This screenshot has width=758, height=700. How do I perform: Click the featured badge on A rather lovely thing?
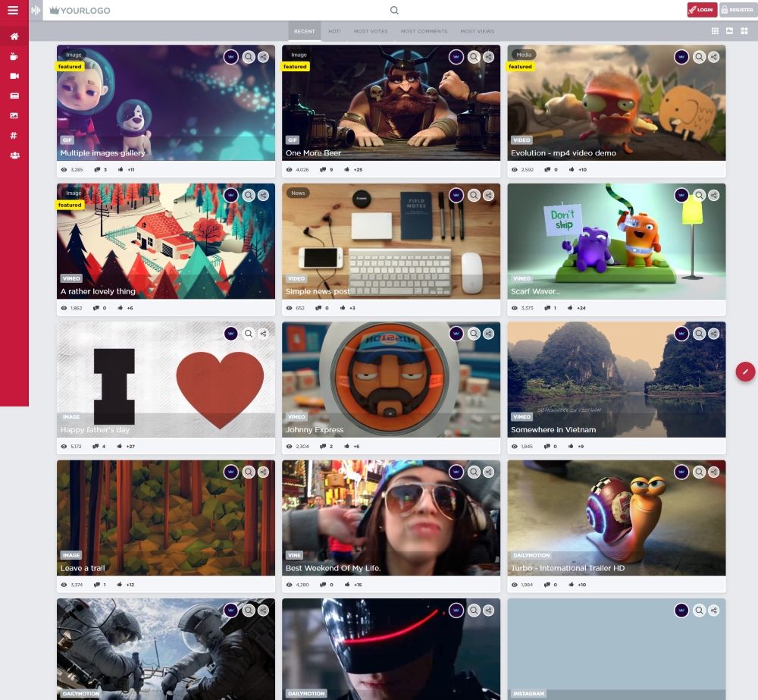tap(70, 205)
